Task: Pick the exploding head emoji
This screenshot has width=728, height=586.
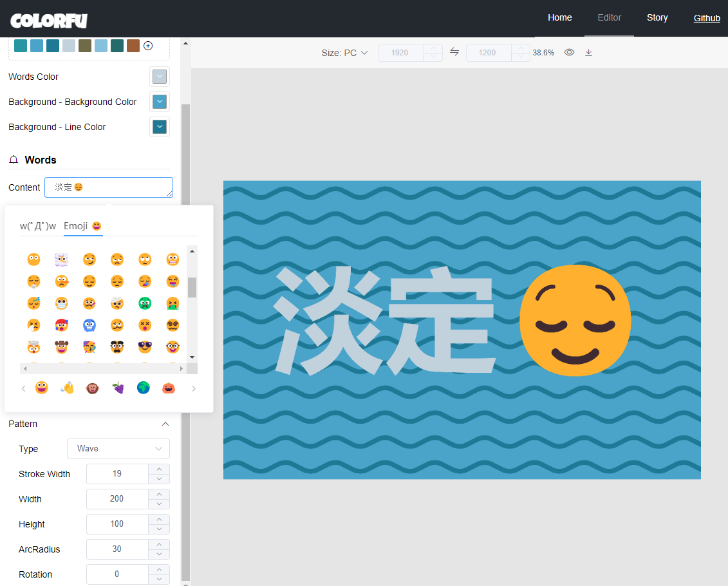Action: point(33,347)
